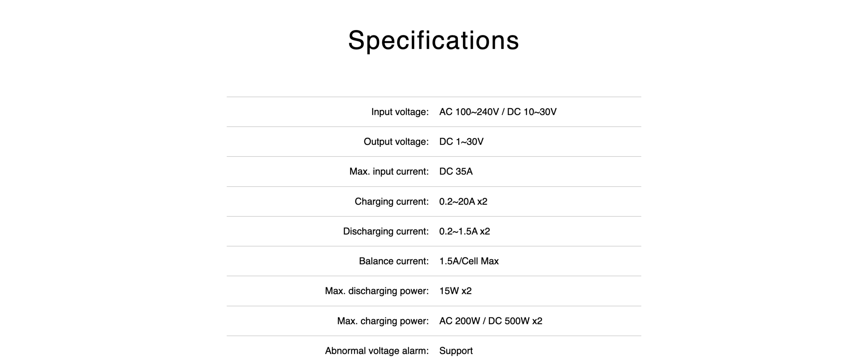Select the Max. charging power label
This screenshot has height=364, width=868.
[383, 321]
